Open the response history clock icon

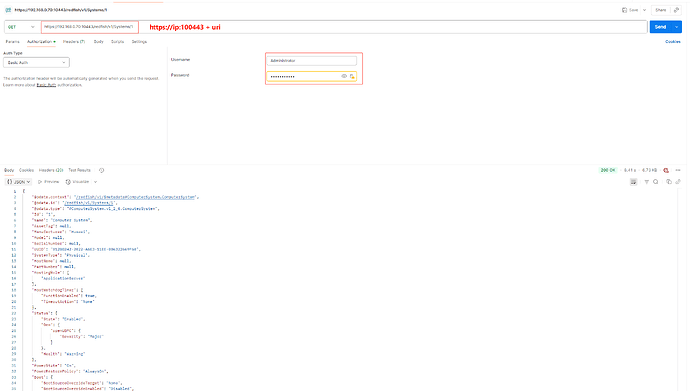pos(102,170)
